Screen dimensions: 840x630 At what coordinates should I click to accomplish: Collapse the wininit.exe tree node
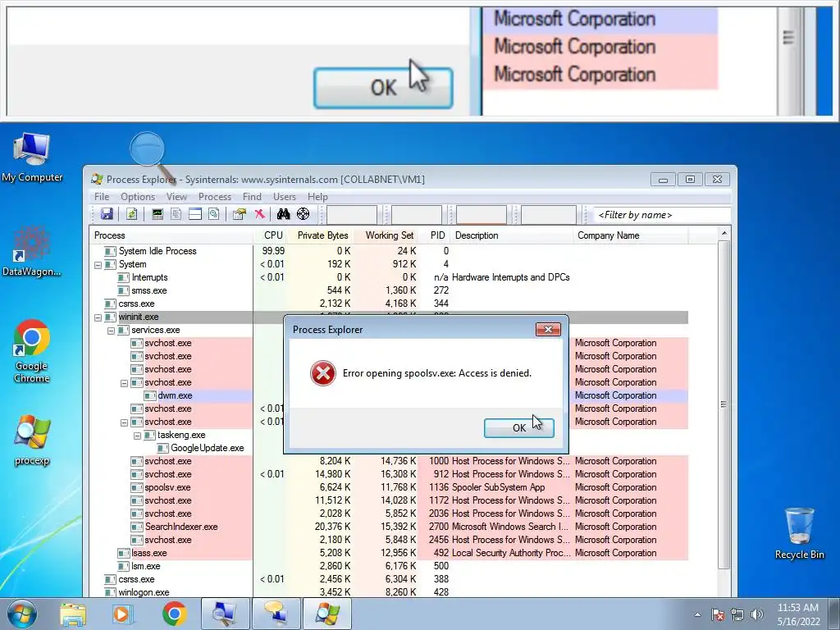pos(98,317)
